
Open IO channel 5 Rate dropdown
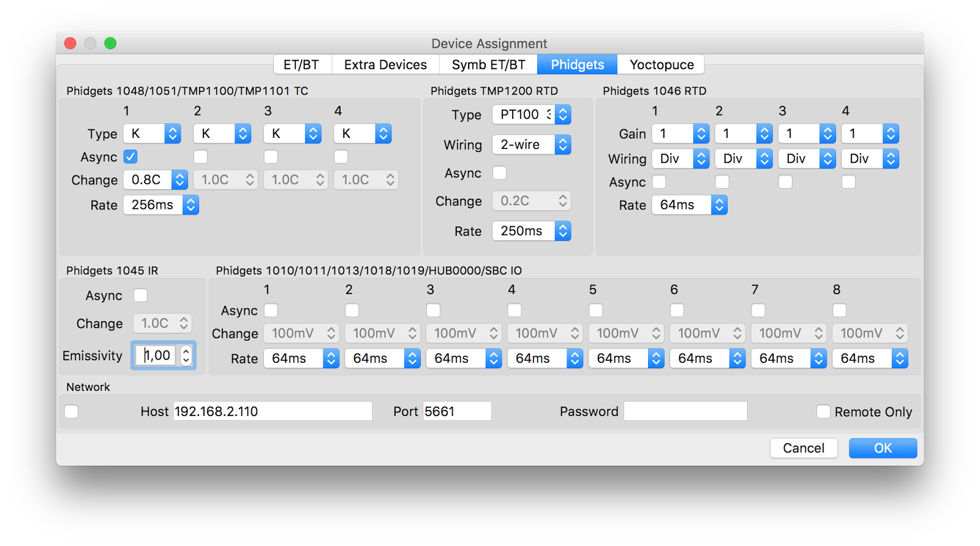click(x=626, y=358)
